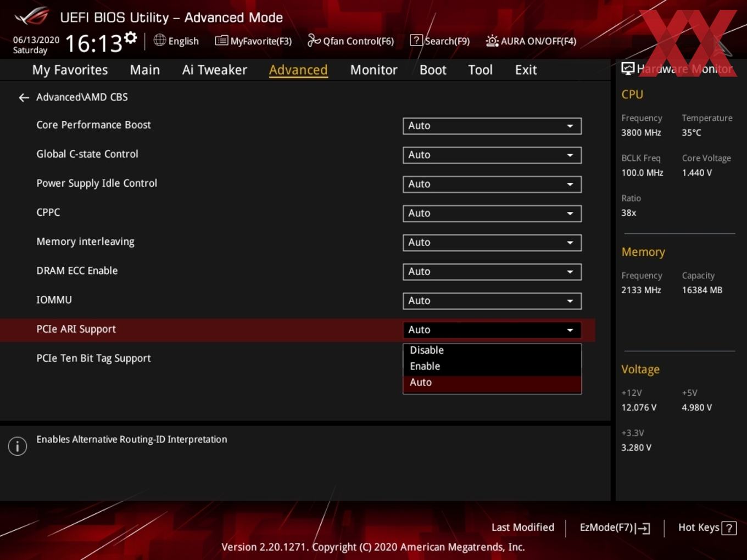The height and width of the screenshot is (560, 747).
Task: Open Qfan Control(F6)
Action: click(350, 41)
